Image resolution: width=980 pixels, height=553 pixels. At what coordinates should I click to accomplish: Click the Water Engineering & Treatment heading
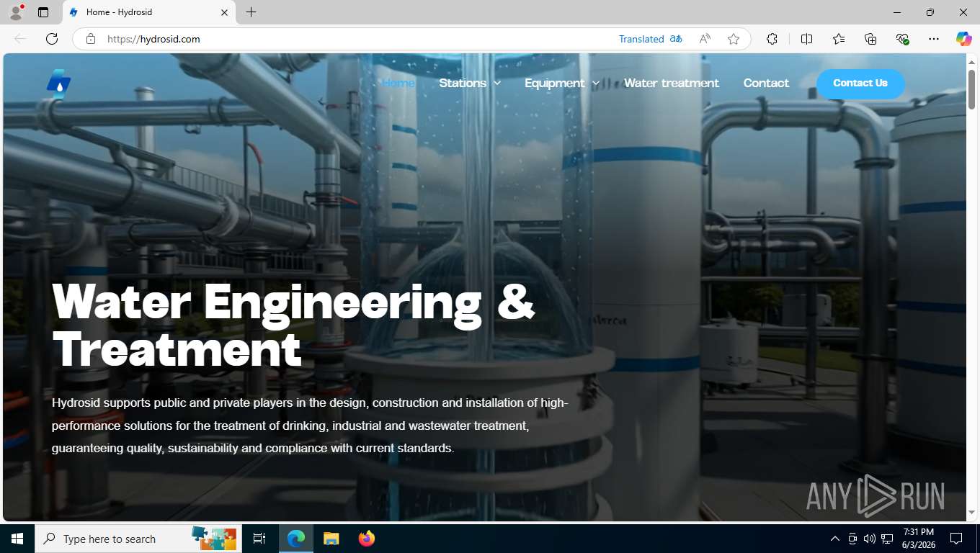(x=293, y=325)
